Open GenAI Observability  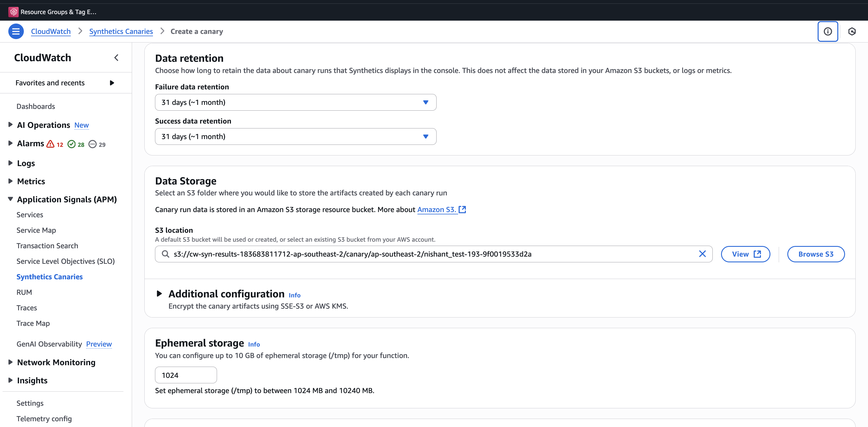pos(49,344)
